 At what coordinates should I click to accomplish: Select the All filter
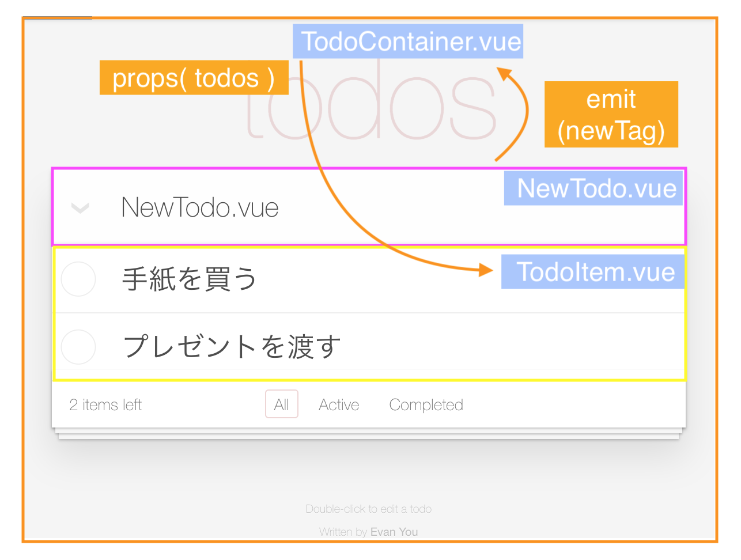282,404
